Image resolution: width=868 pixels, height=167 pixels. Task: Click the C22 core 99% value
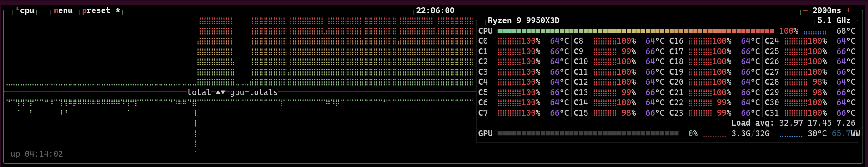pyautogui.click(x=724, y=102)
